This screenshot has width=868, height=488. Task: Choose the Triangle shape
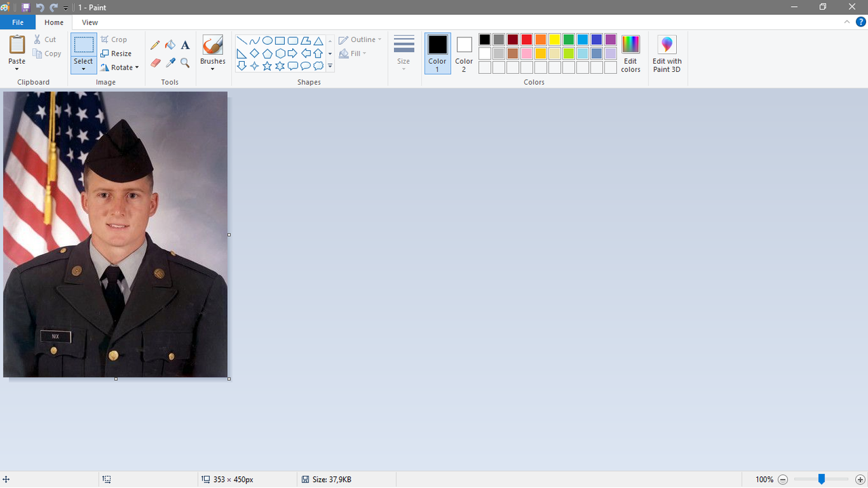318,41
